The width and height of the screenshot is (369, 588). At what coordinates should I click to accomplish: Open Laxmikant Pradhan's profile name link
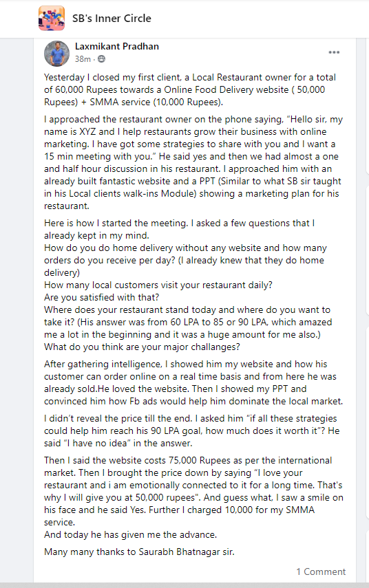coord(117,47)
